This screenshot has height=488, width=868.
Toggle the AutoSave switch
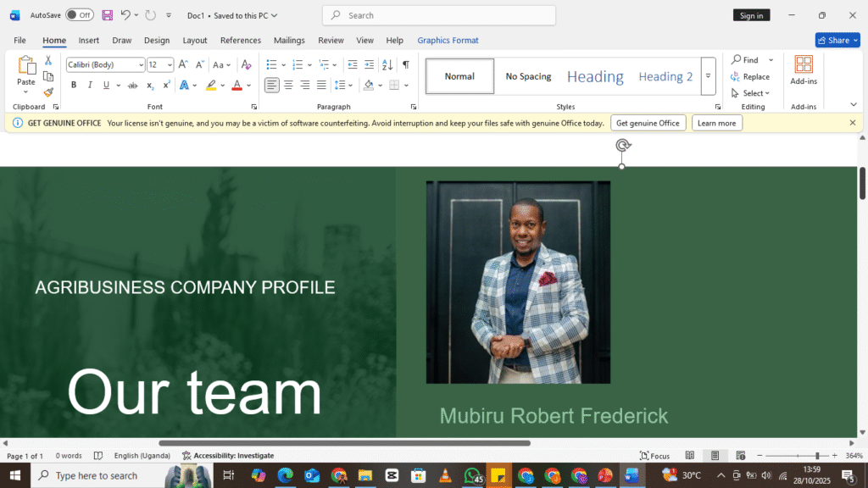80,15
